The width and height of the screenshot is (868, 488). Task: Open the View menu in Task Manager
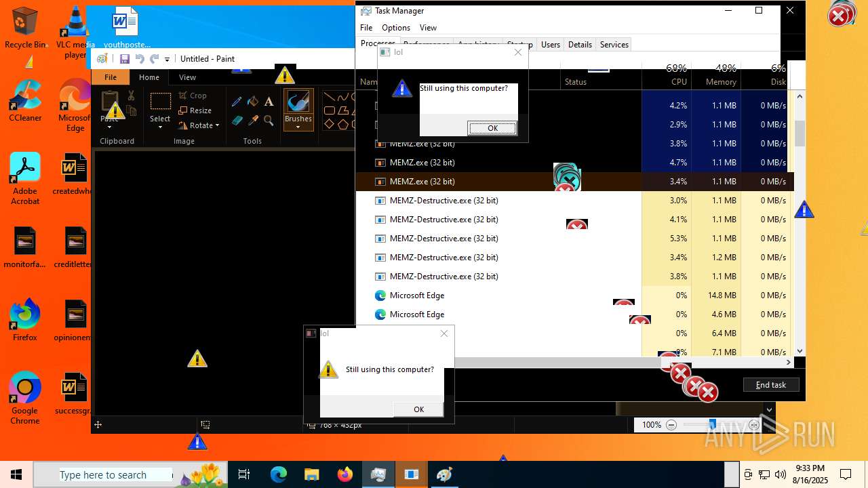(428, 28)
